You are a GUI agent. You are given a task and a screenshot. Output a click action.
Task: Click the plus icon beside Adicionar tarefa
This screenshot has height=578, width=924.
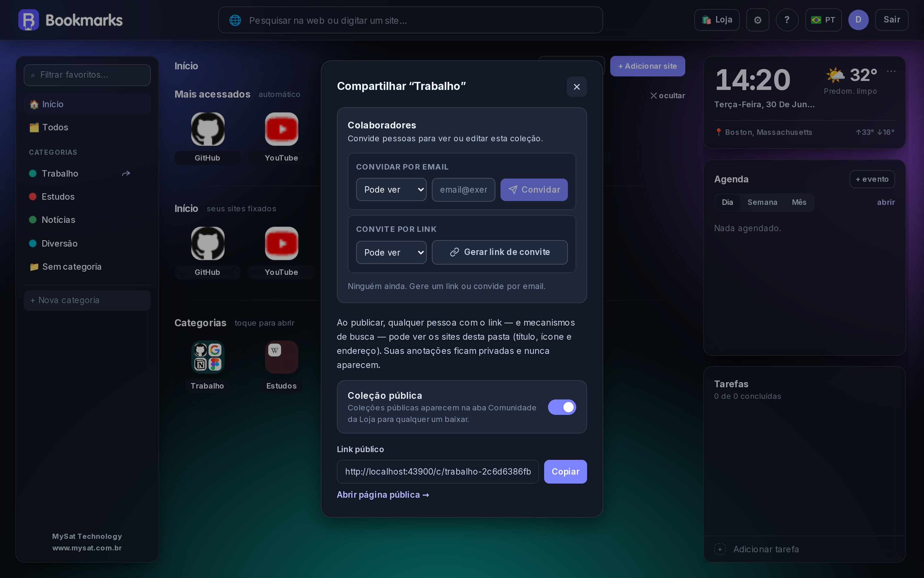pyautogui.click(x=720, y=549)
